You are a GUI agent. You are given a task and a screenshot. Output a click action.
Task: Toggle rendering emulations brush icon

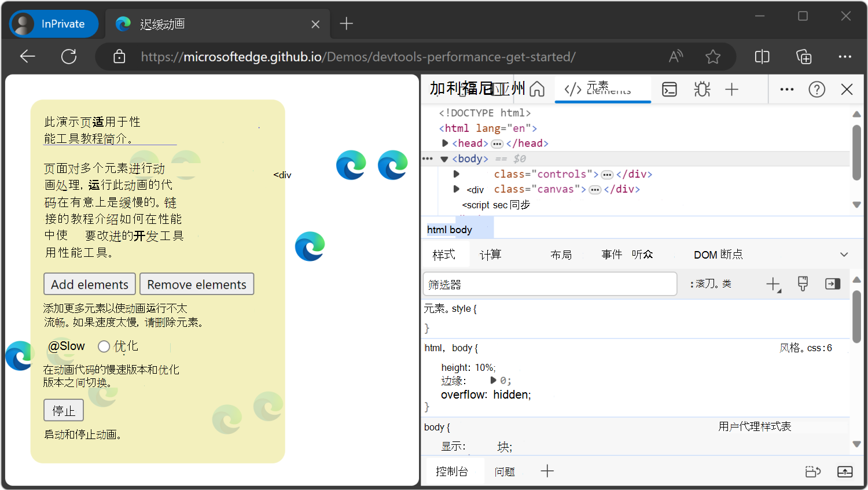click(803, 284)
